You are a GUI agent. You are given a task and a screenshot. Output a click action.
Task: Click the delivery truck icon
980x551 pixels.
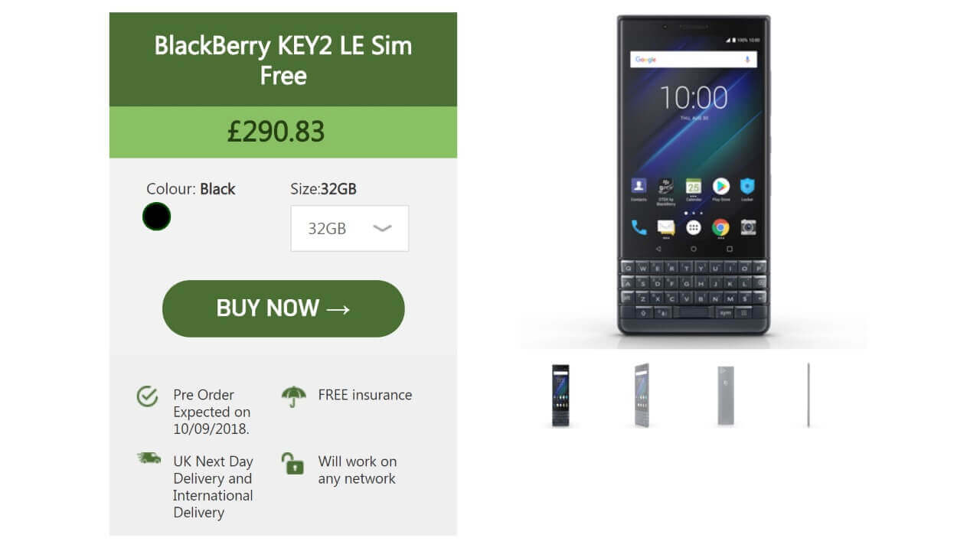point(149,458)
